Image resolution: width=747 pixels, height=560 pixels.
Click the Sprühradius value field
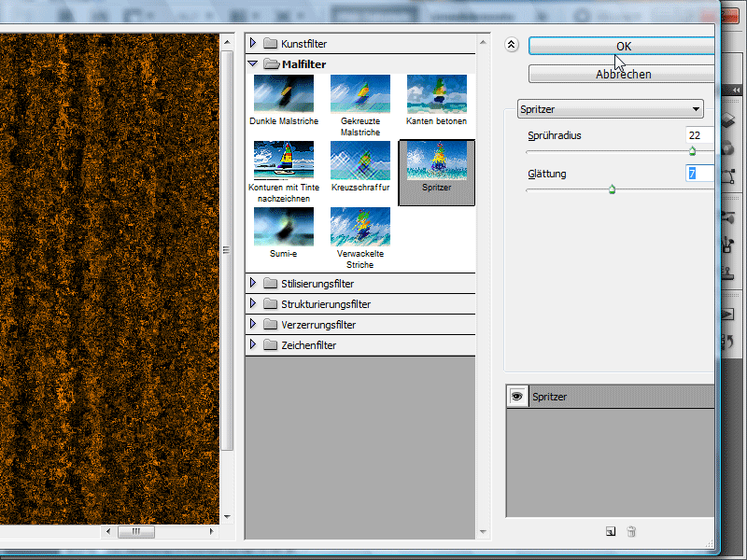[699, 135]
